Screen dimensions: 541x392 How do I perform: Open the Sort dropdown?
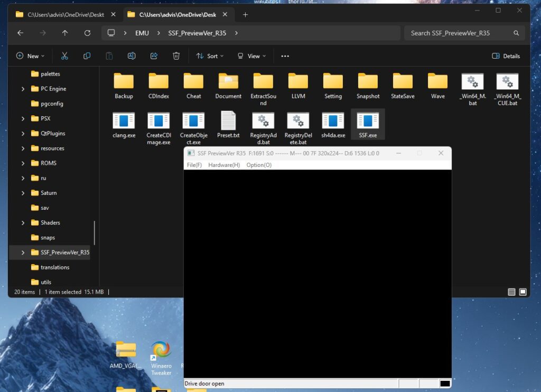pyautogui.click(x=210, y=56)
